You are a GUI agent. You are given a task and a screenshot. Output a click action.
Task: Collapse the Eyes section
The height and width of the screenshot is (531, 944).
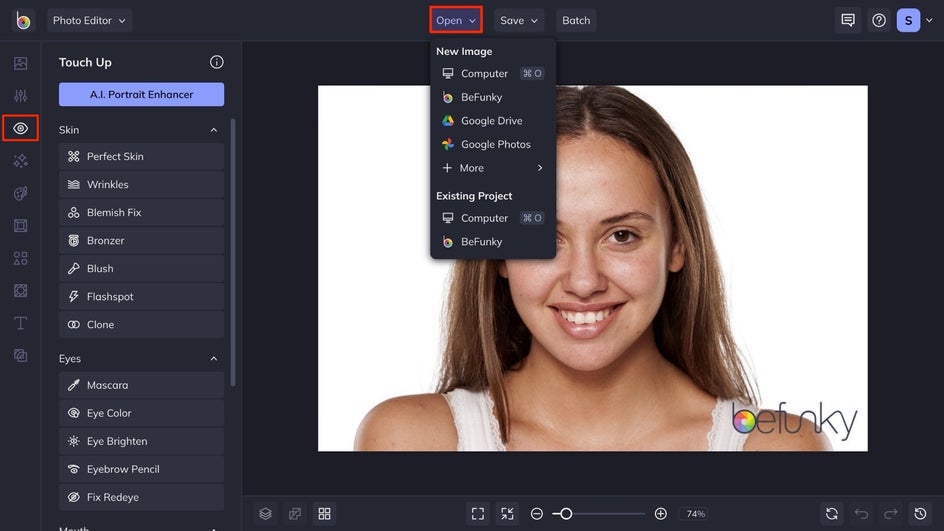click(213, 359)
